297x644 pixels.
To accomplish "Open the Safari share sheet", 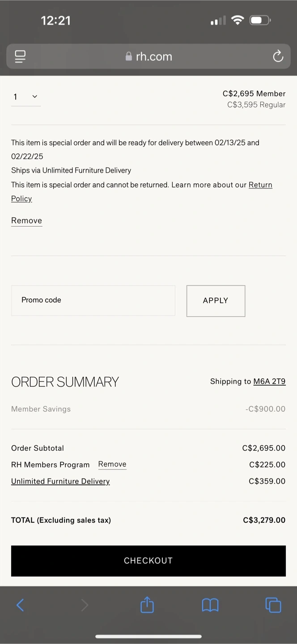I will (x=147, y=605).
